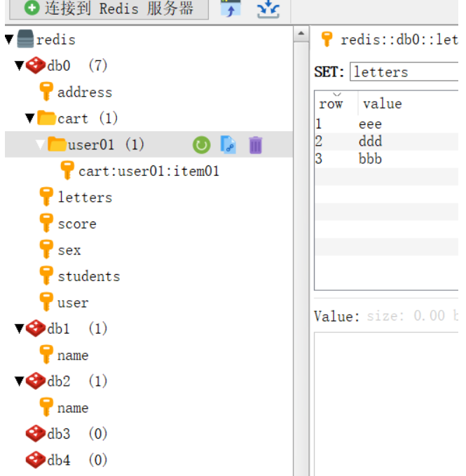Collapse the redis server node
Image resolution: width=466 pixels, height=476 pixels.
tap(9, 39)
